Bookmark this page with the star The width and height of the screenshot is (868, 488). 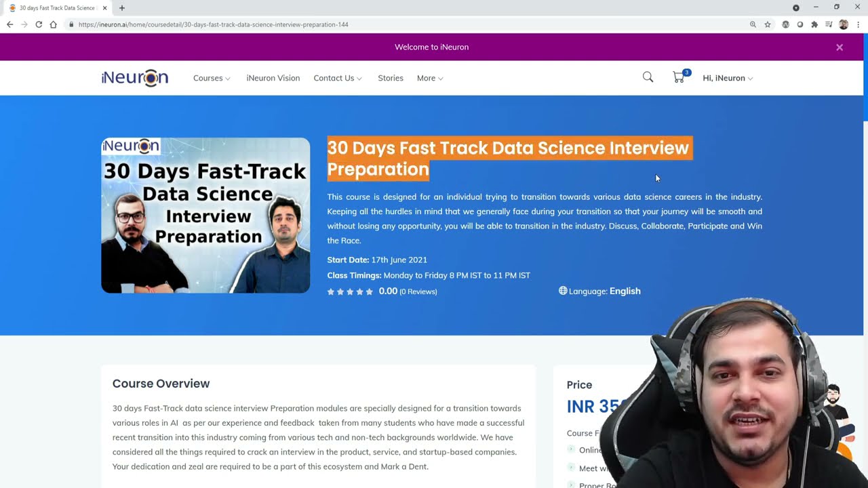(768, 24)
